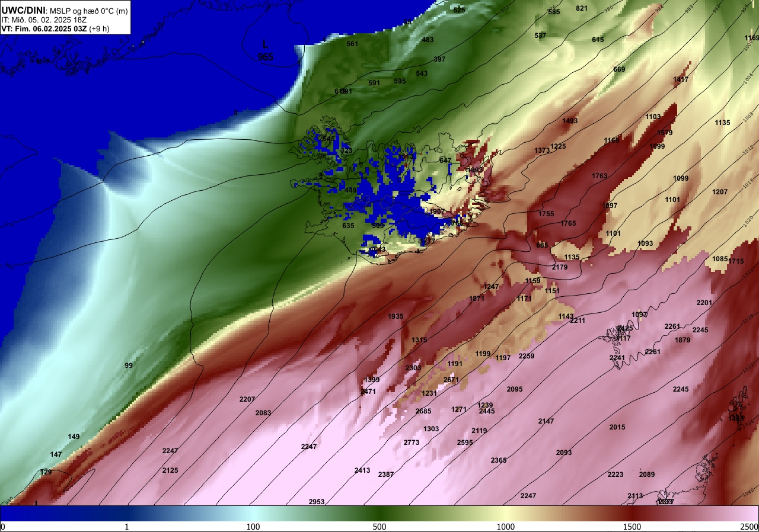Click the map value 1579
The width and height of the screenshot is (759, 532).
665,133
